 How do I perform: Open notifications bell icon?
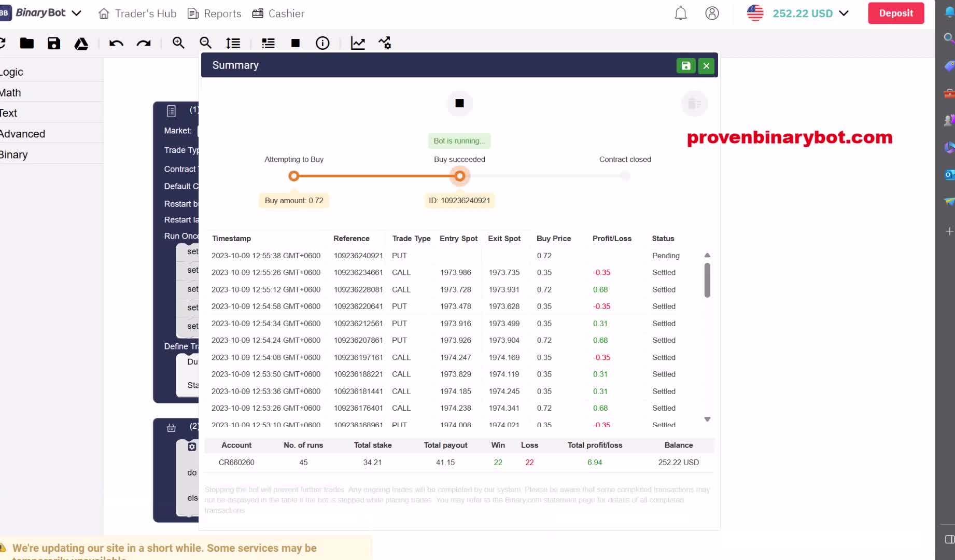(680, 13)
